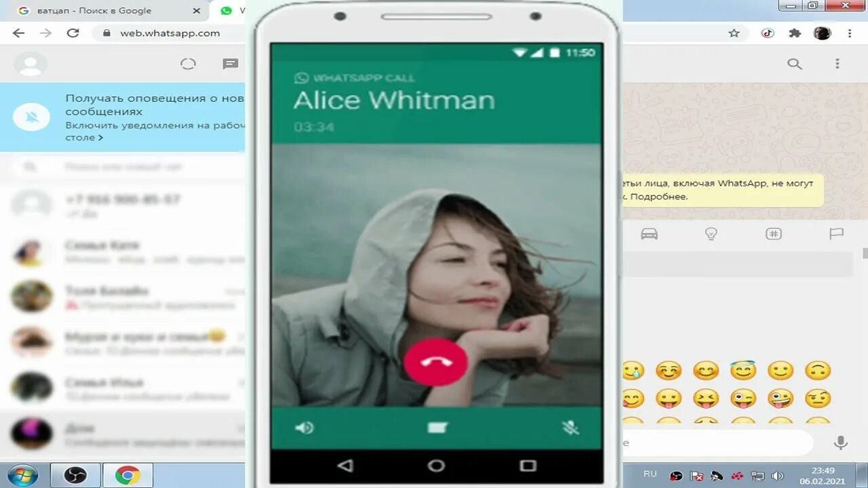Pick the zany crazy face emoji
This screenshot has width=868, height=488.
(x=781, y=399)
